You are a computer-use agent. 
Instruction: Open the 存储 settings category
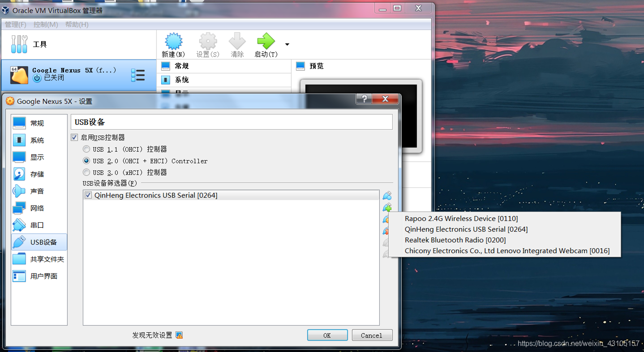pos(39,174)
